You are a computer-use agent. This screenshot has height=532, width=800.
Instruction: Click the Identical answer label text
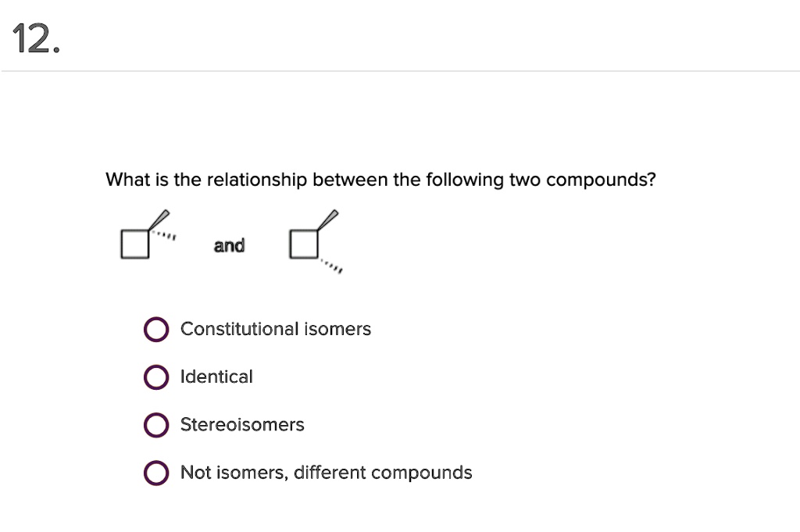pyautogui.click(x=216, y=377)
